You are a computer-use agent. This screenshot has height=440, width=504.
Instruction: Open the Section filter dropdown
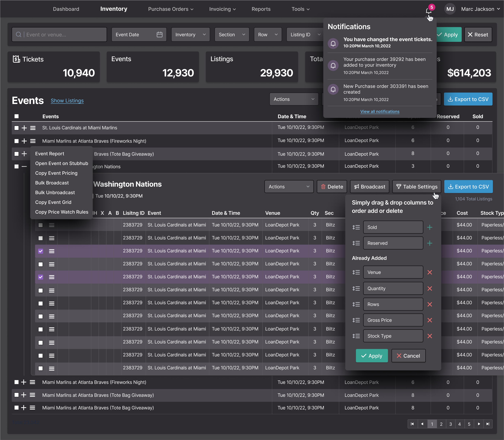pyautogui.click(x=232, y=35)
